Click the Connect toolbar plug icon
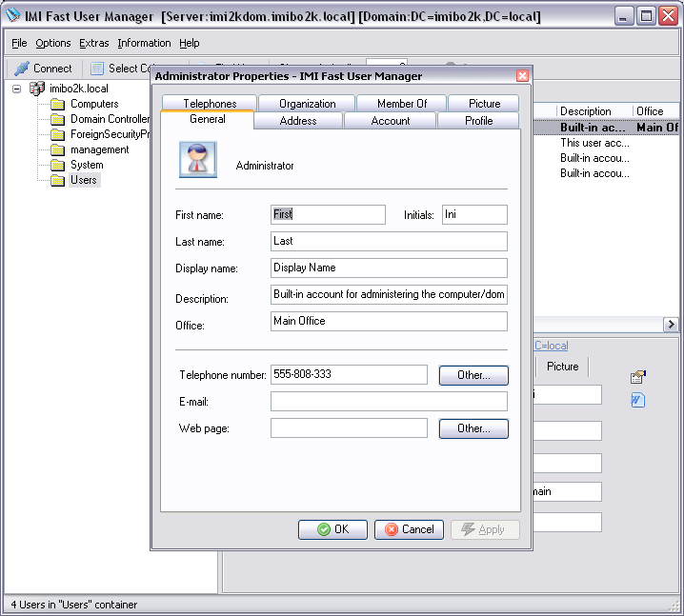The height and width of the screenshot is (616, 684). 21,69
